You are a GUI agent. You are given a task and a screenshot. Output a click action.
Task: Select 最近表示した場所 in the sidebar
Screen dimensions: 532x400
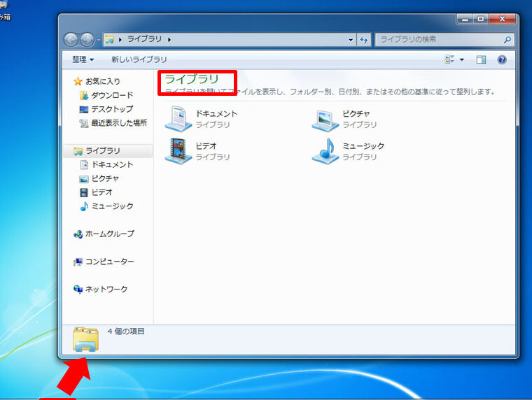tap(118, 123)
